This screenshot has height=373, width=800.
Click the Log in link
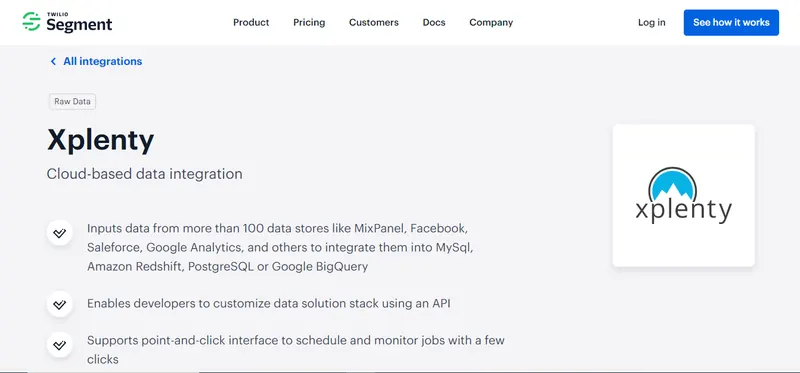tap(652, 22)
